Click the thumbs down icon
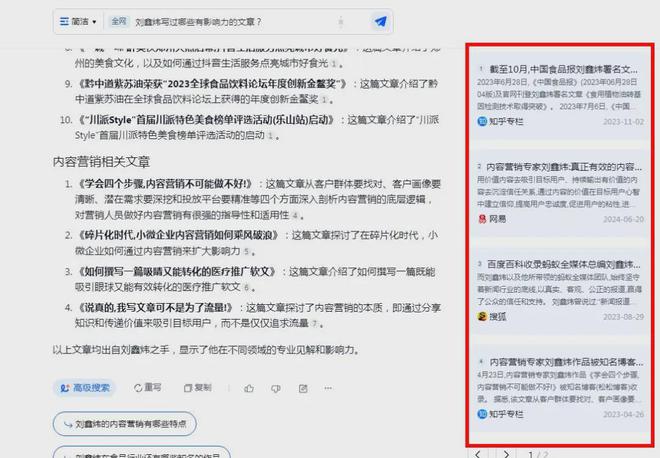 [276, 388]
